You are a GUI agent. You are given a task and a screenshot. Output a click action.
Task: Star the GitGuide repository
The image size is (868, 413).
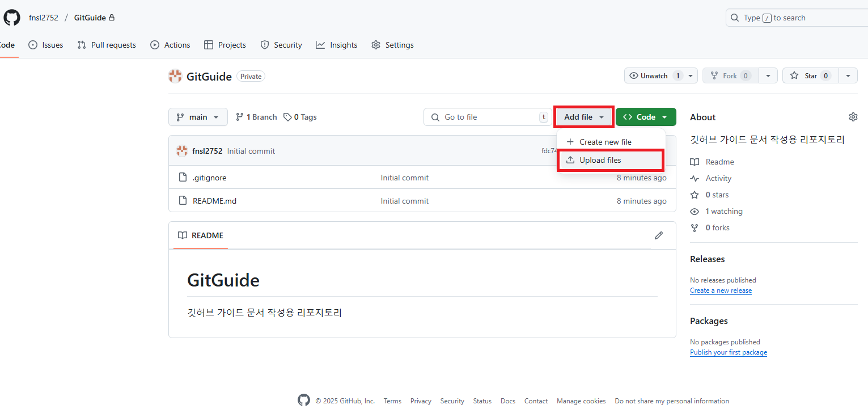tap(811, 75)
